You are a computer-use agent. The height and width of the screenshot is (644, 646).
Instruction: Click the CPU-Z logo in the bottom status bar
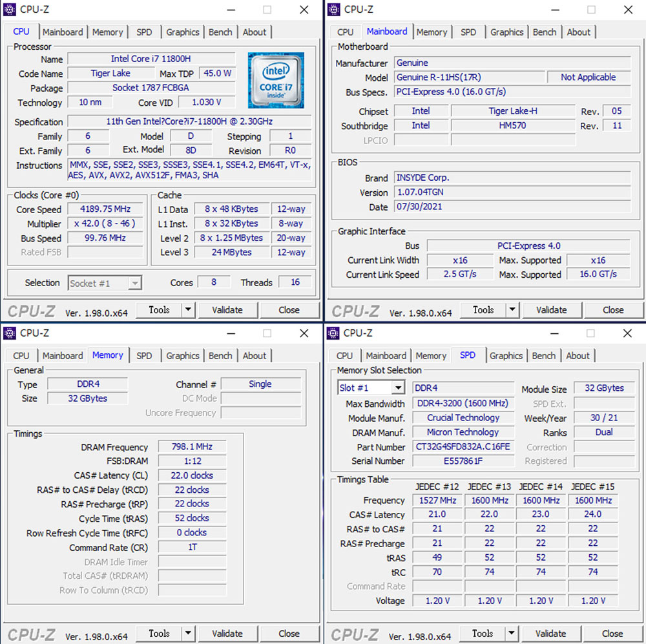(30, 311)
